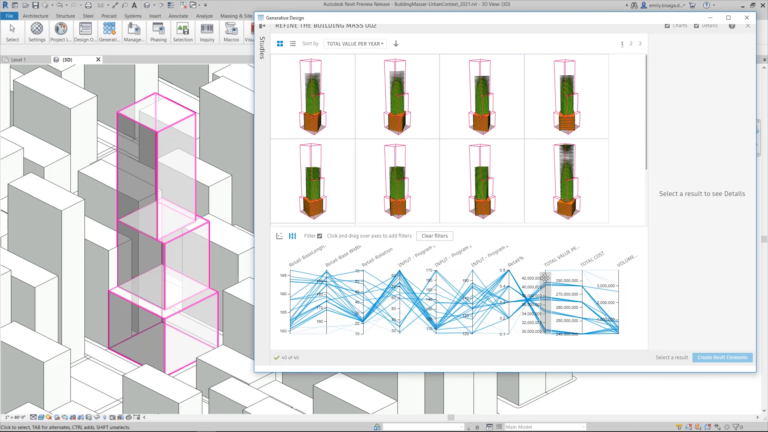Click the TOTAL COST axis in the chart
Viewport: 768px width, 432px height.
582,302
